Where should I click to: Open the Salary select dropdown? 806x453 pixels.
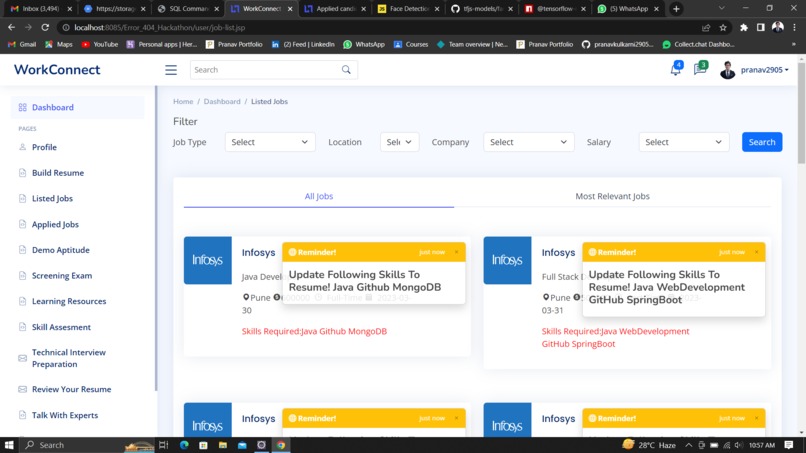click(684, 142)
